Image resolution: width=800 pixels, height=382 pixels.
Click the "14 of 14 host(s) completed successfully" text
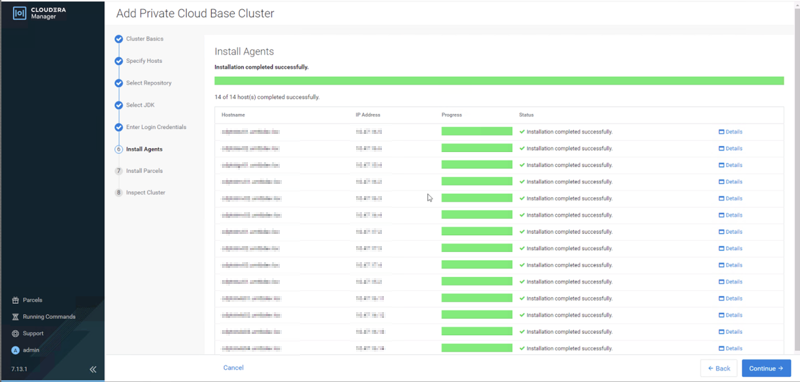pos(267,97)
